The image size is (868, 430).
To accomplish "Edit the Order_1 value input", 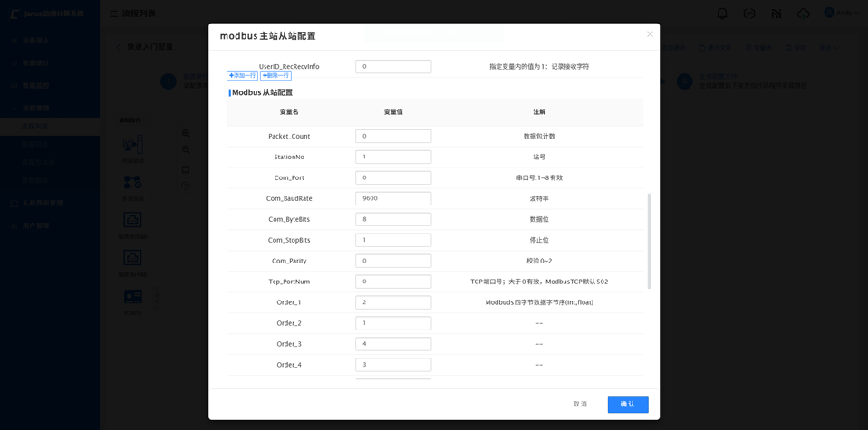I will click(393, 302).
